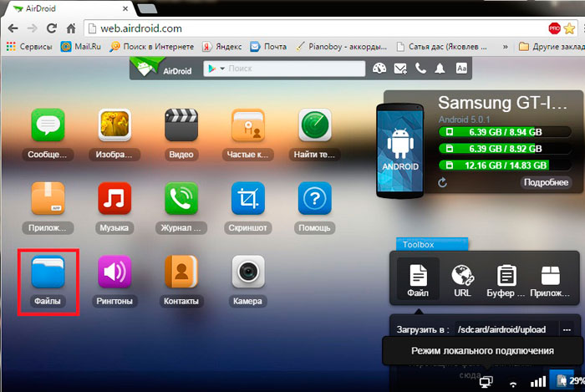This screenshot has width=585, height=392.
Task: Open the Почта bookmark
Action: click(268, 47)
